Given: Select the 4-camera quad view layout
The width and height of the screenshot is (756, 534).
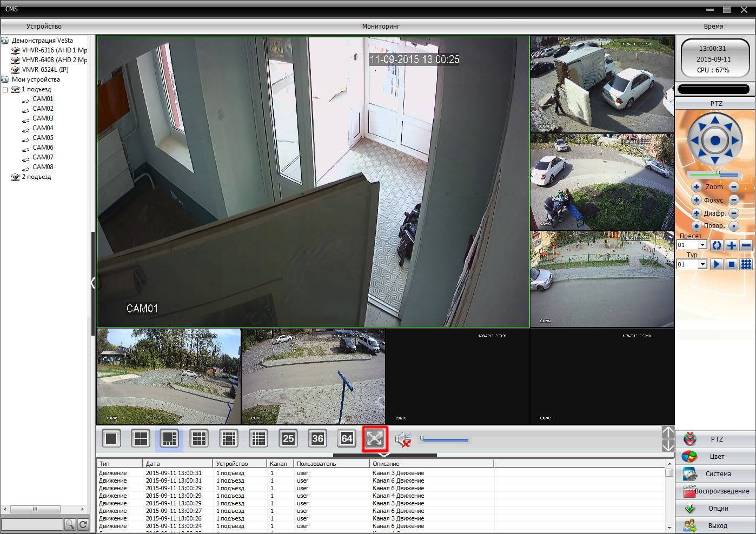Looking at the screenshot, I should [x=141, y=438].
